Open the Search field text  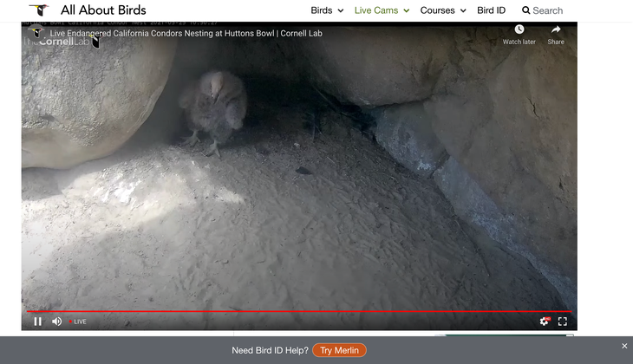pyautogui.click(x=547, y=10)
